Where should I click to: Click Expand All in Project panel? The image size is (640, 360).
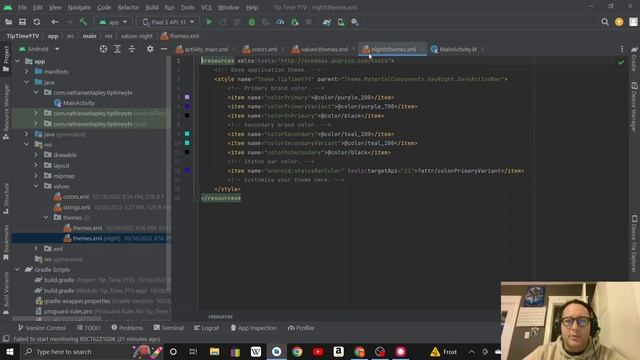pyautogui.click(x=118, y=49)
